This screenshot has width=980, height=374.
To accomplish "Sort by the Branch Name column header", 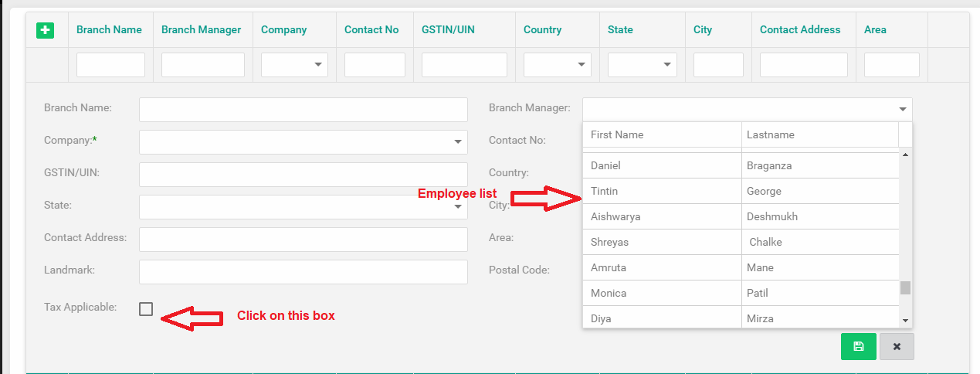I will [109, 30].
